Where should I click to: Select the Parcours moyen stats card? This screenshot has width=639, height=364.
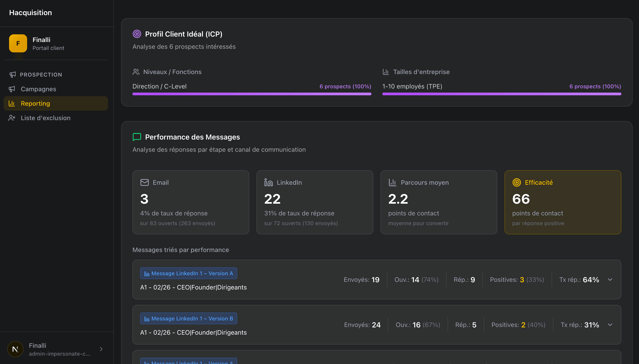439,202
